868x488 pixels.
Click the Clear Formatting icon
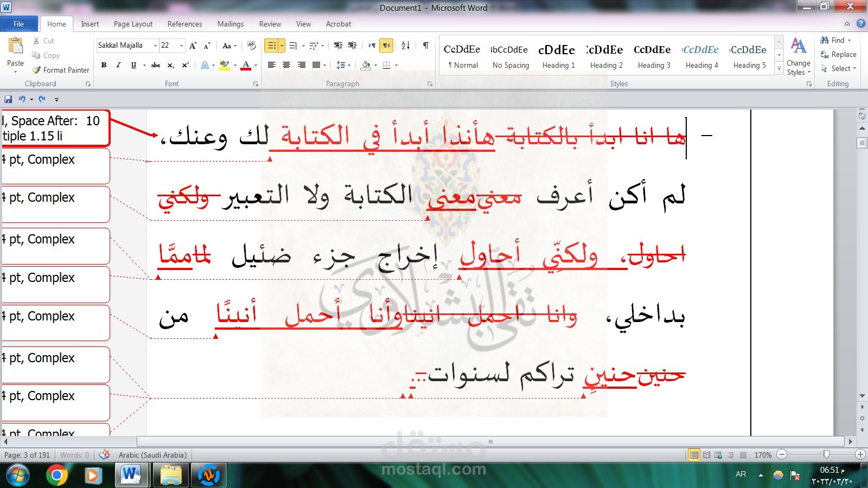click(250, 46)
